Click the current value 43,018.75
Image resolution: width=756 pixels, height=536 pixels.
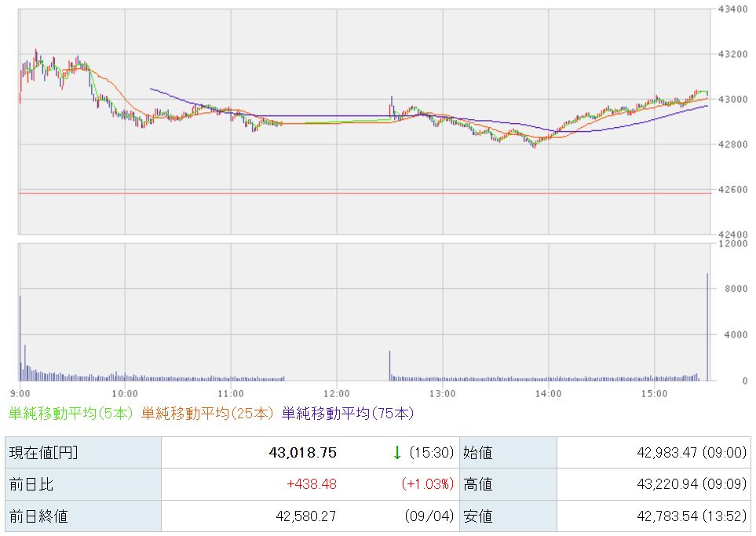(303, 453)
